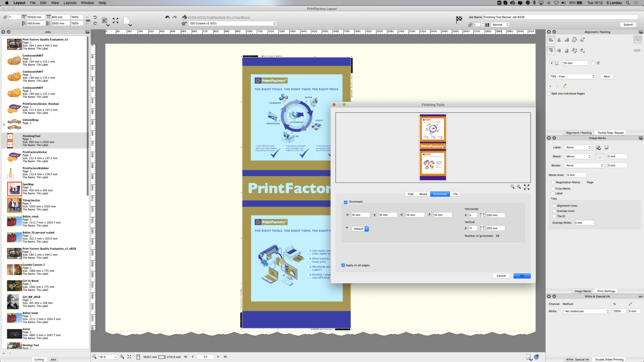The width and height of the screenshot is (644, 362).
Task: Switch to the Tile tab
Action: (x=455, y=194)
